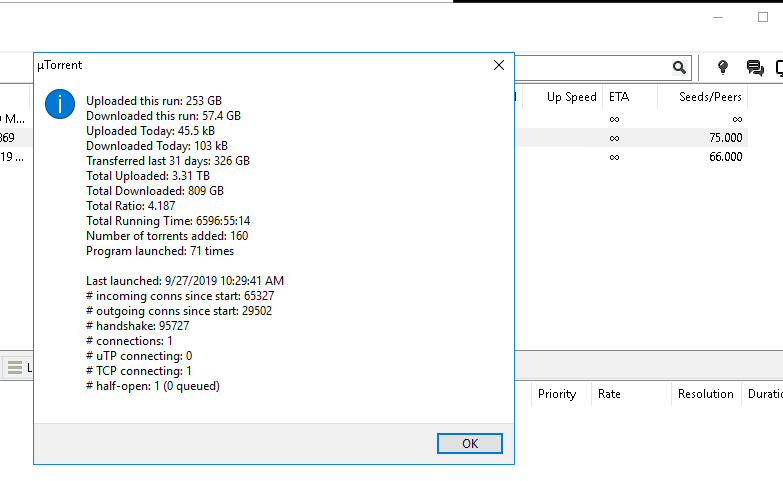Click OK in the µTorrent statistics dialog
Image resolution: width=783 pixels, height=481 pixels.
[x=469, y=444]
